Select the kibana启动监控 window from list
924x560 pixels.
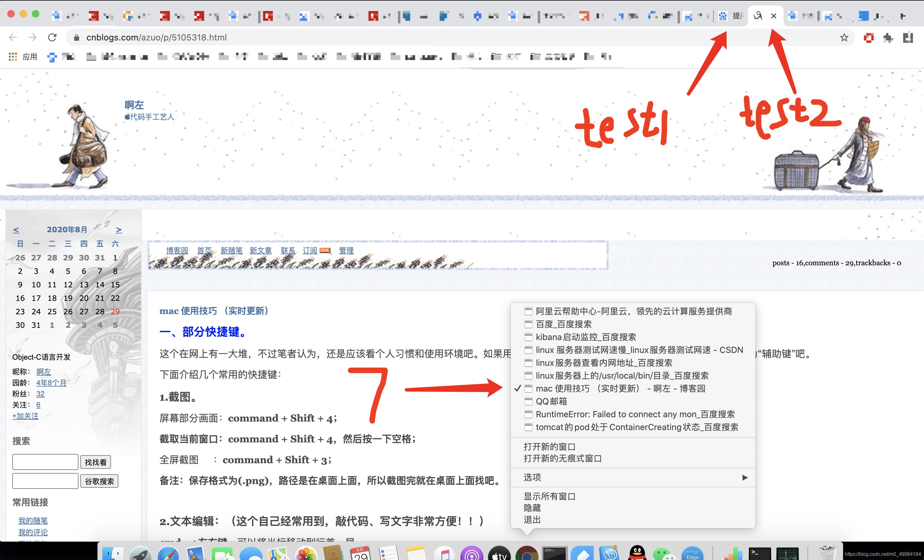point(585,337)
